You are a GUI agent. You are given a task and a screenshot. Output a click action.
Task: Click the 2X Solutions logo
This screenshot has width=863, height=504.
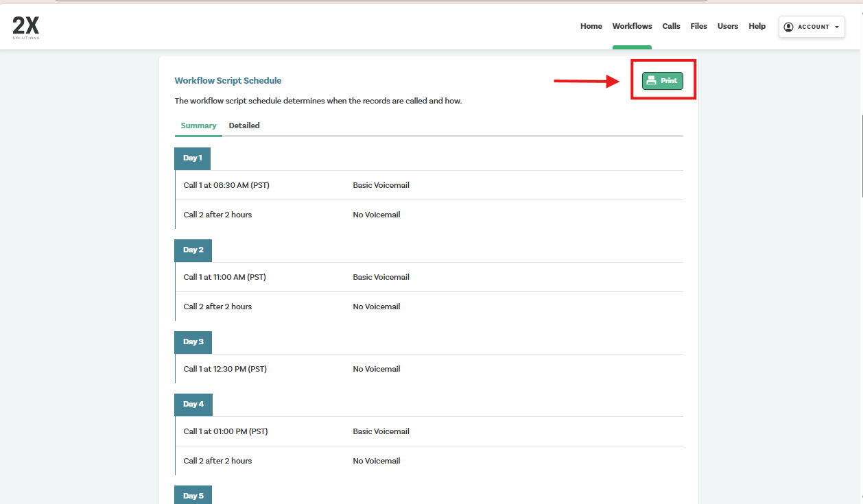pyautogui.click(x=26, y=27)
